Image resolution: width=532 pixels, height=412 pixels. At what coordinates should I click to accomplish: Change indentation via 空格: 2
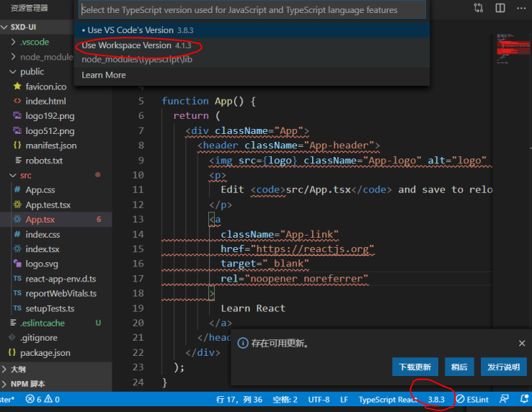point(285,400)
